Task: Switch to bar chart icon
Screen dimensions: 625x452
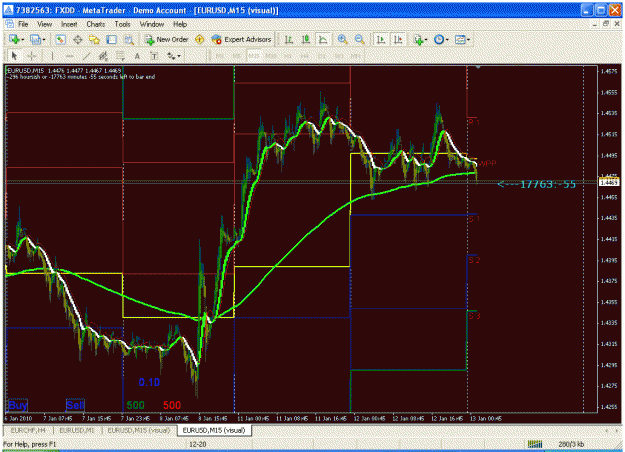Action: (x=289, y=39)
